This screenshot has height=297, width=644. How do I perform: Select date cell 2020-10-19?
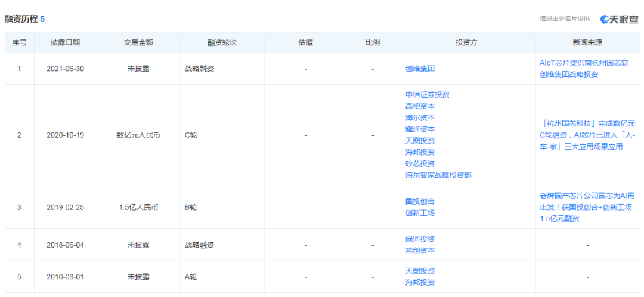(x=66, y=135)
